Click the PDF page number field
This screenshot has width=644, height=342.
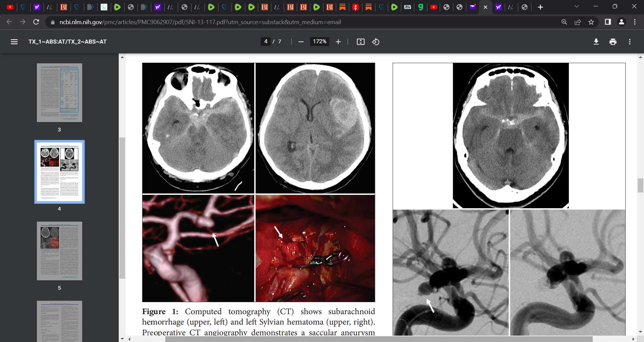[x=266, y=42]
